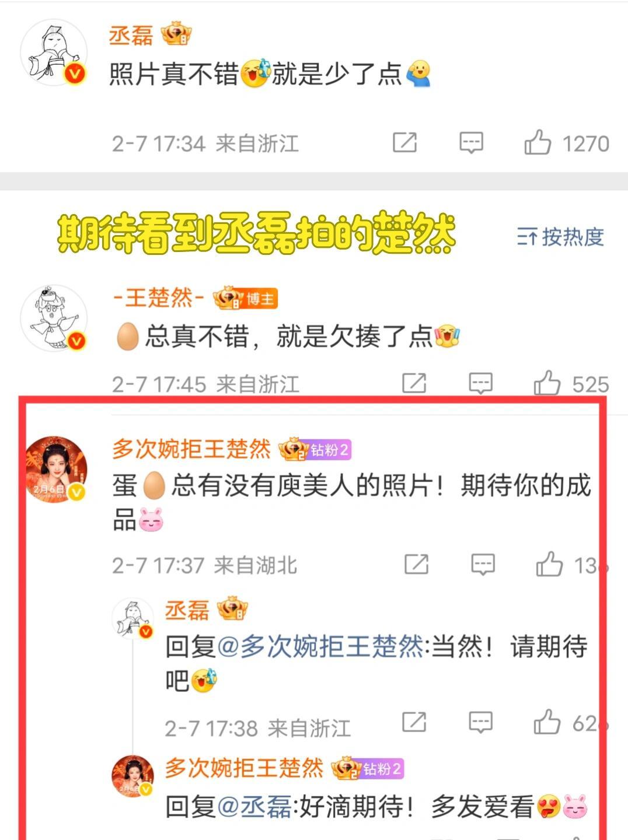This screenshot has height=840, width=628.
Task: Share the 17:37 comment from 湖北
Action: [x=417, y=564]
